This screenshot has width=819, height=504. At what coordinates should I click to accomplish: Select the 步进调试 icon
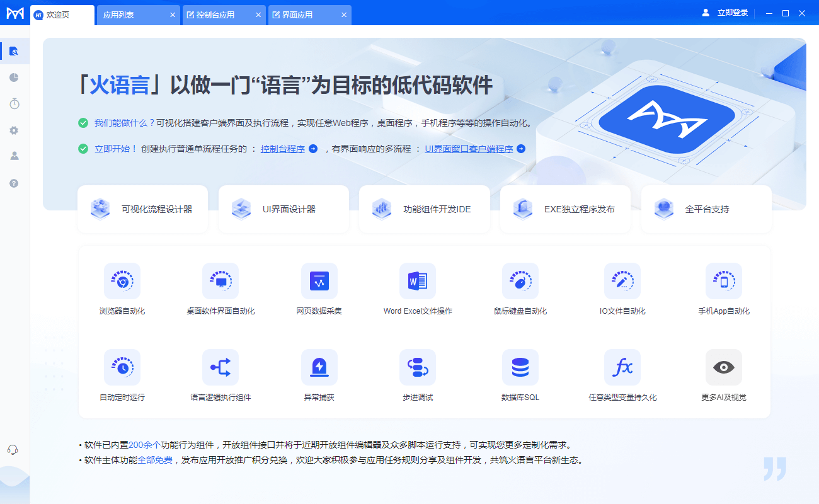point(418,367)
